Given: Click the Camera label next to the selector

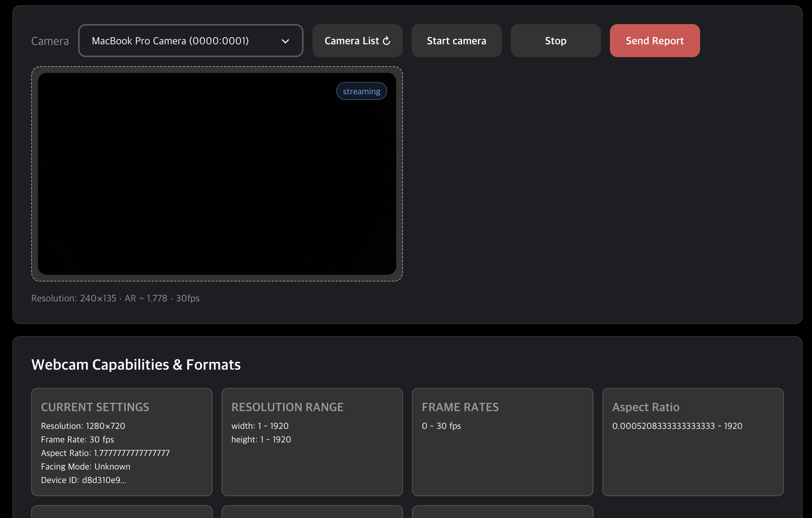Looking at the screenshot, I should (x=50, y=41).
